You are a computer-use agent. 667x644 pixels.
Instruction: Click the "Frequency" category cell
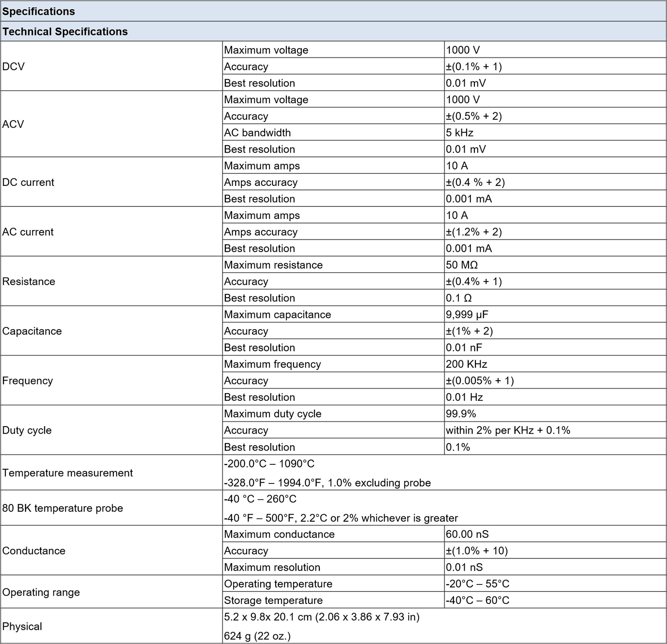111,380
